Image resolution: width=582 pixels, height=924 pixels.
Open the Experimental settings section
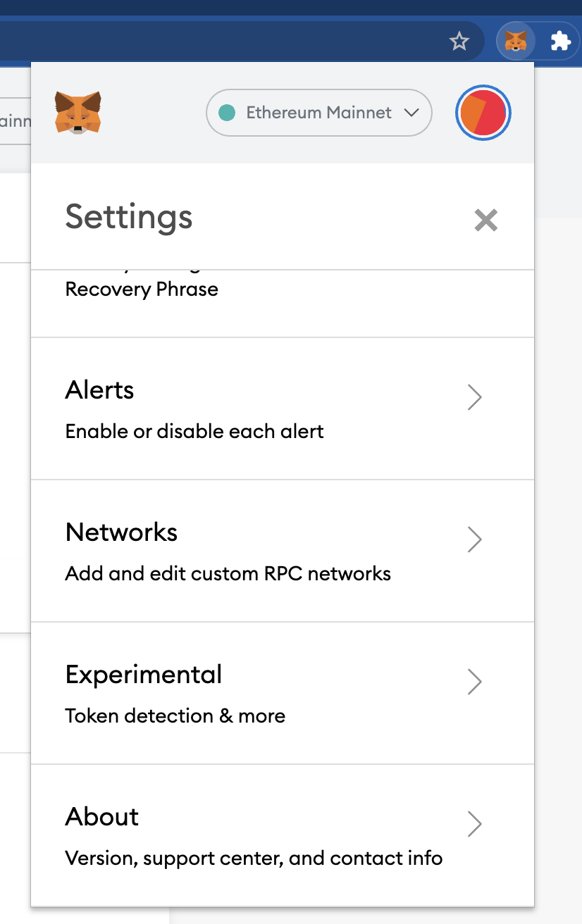coord(283,694)
